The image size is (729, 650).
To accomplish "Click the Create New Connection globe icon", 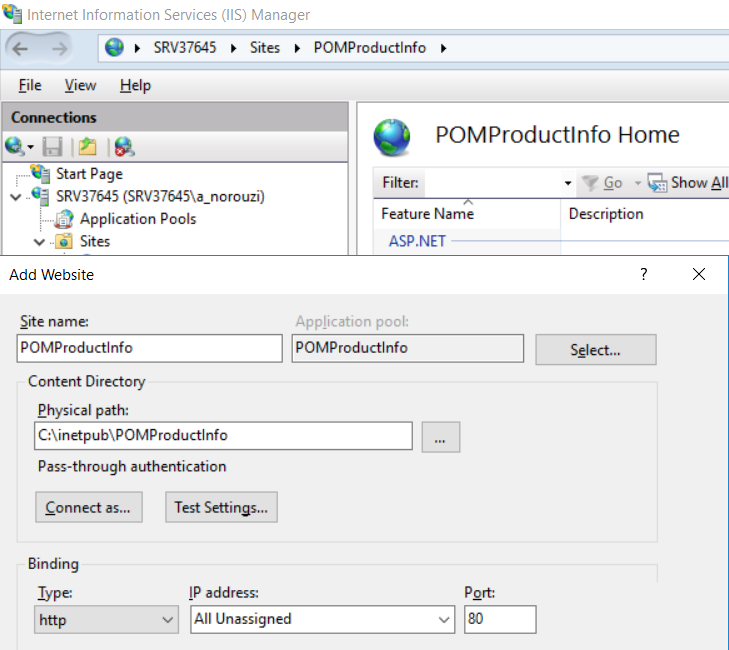I will point(15,146).
